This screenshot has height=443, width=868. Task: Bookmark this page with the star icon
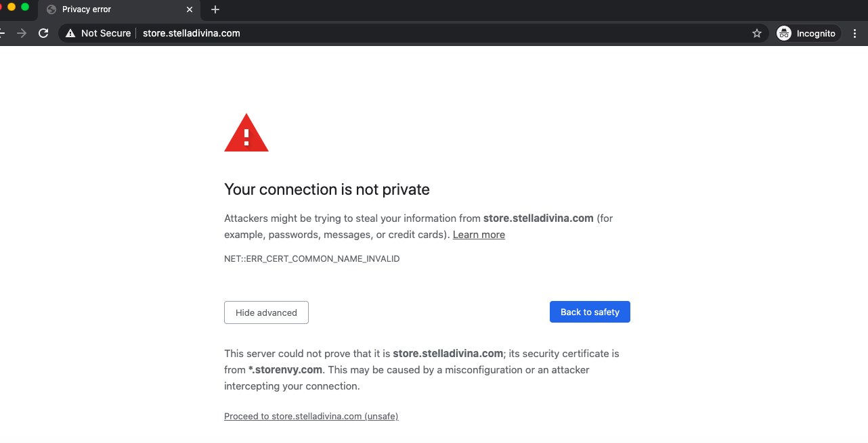pyautogui.click(x=757, y=33)
